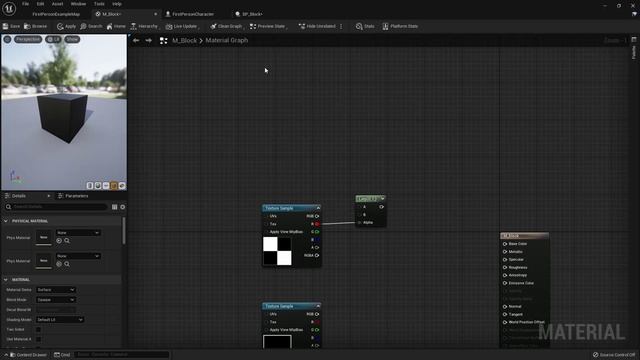Image resolution: width=640 pixels, height=360 pixels.
Task: Collapse the Lerp node arrow
Action: (382, 199)
